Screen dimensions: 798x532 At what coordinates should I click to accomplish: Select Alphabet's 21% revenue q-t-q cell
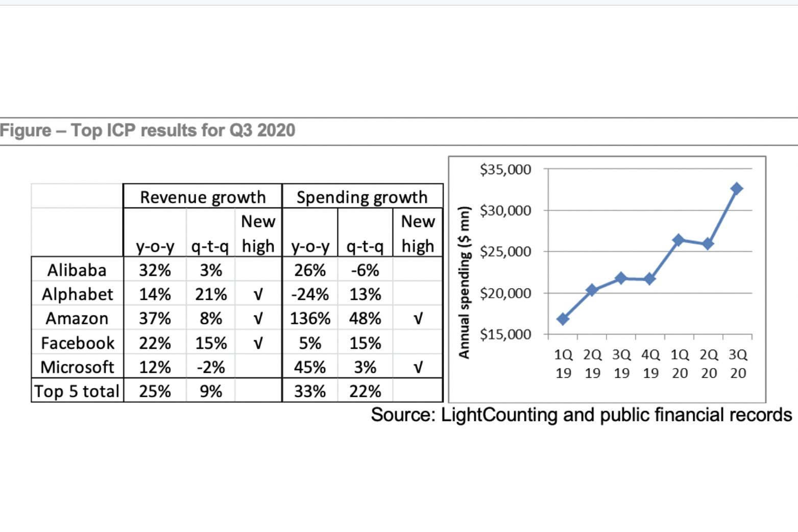(x=211, y=294)
